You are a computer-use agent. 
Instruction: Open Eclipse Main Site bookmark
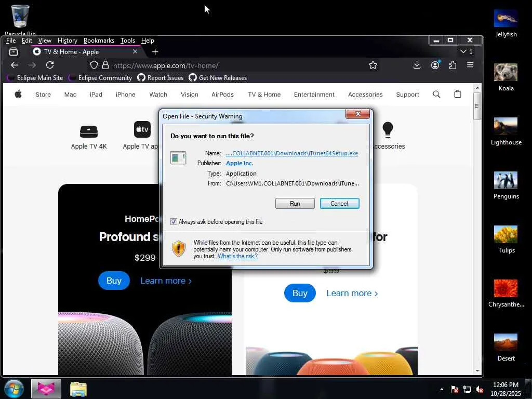(x=35, y=78)
